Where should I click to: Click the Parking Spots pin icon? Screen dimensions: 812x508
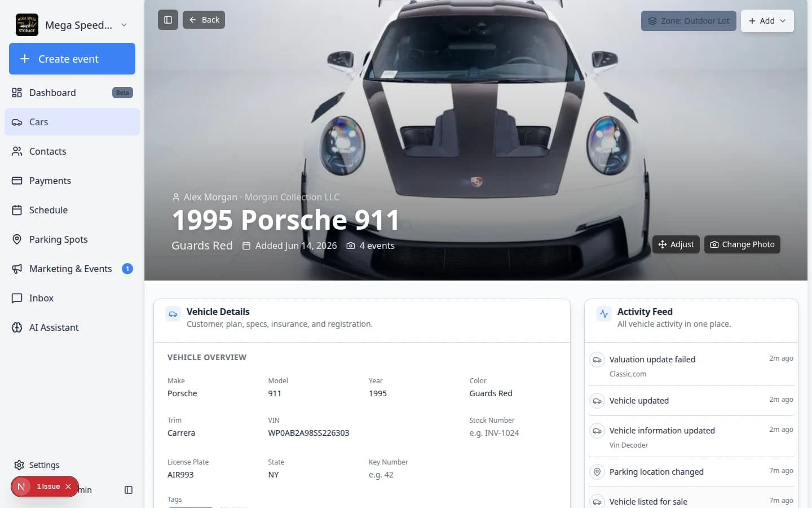coord(17,239)
